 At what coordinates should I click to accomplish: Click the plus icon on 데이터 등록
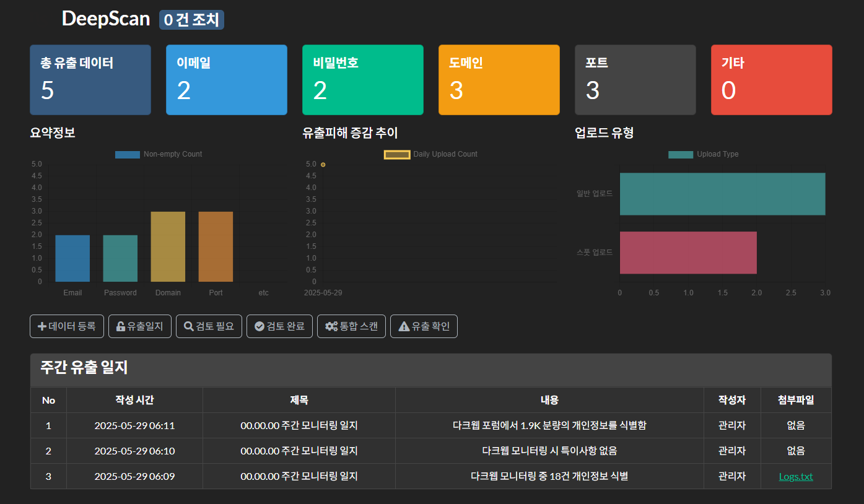(42, 326)
